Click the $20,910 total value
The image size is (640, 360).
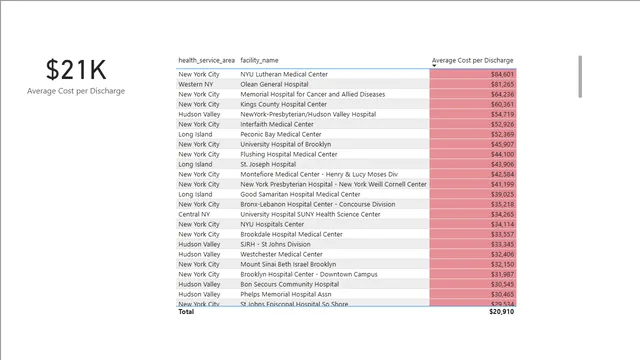pyautogui.click(x=502, y=312)
